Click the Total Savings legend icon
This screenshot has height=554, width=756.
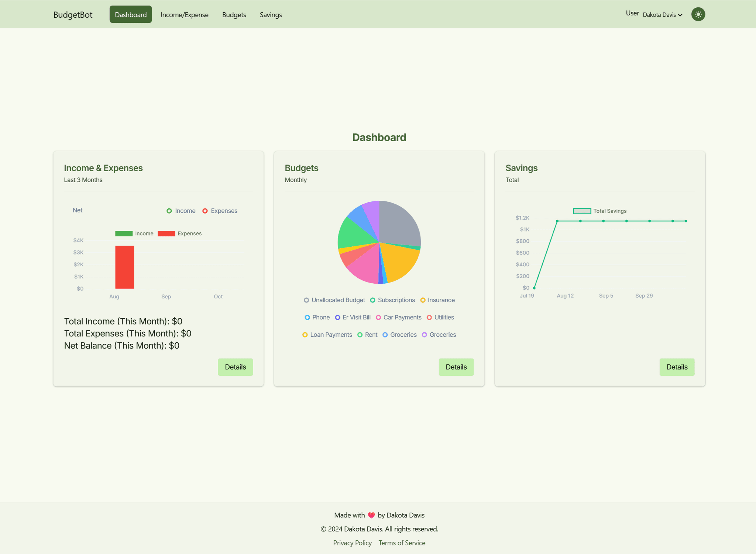[581, 211]
